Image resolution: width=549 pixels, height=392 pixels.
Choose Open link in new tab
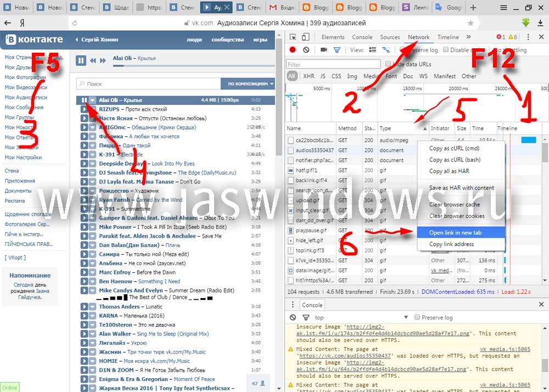pyautogui.click(x=461, y=232)
